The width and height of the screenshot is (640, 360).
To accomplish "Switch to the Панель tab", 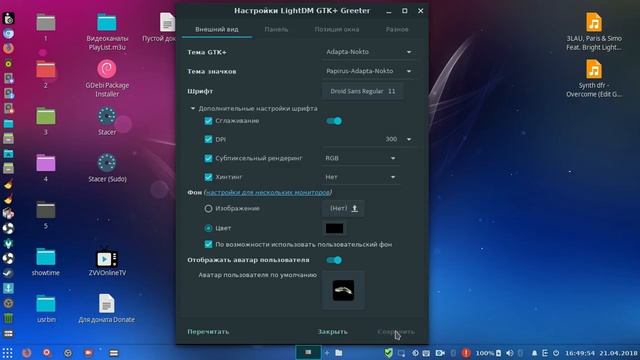I will point(276,29).
